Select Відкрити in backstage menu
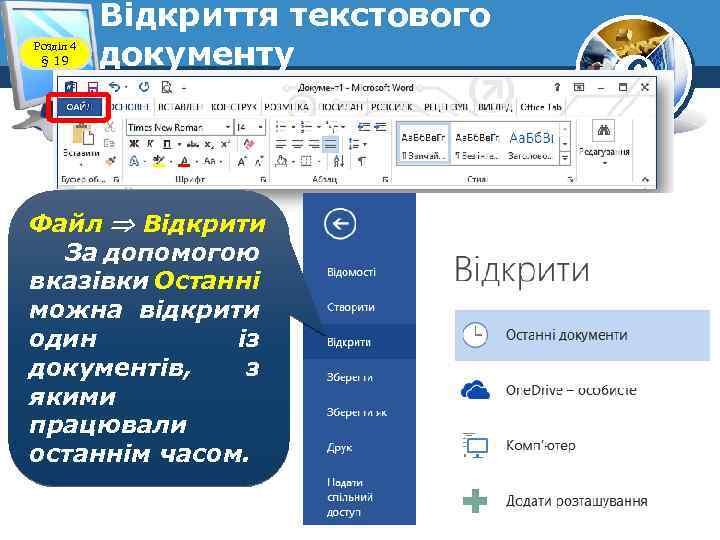The height and width of the screenshot is (540, 720). 359,342
